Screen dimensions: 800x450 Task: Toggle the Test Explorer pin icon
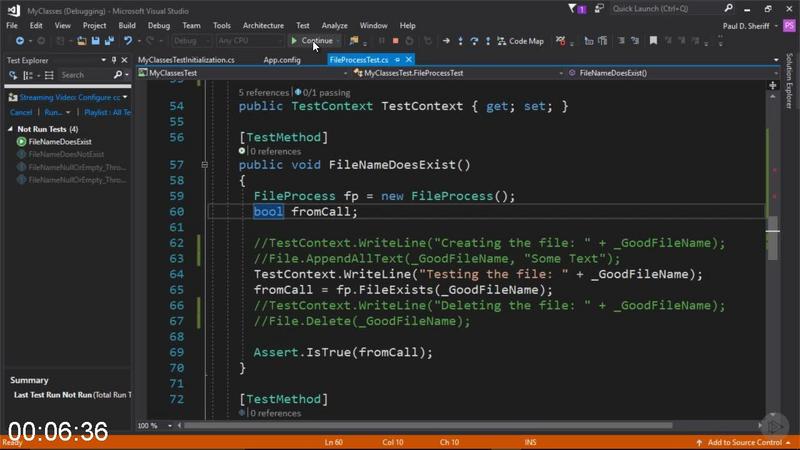point(114,60)
